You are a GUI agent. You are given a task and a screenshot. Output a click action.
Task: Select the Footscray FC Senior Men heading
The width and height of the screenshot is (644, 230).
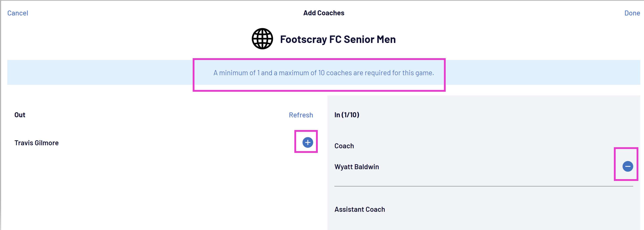337,39
